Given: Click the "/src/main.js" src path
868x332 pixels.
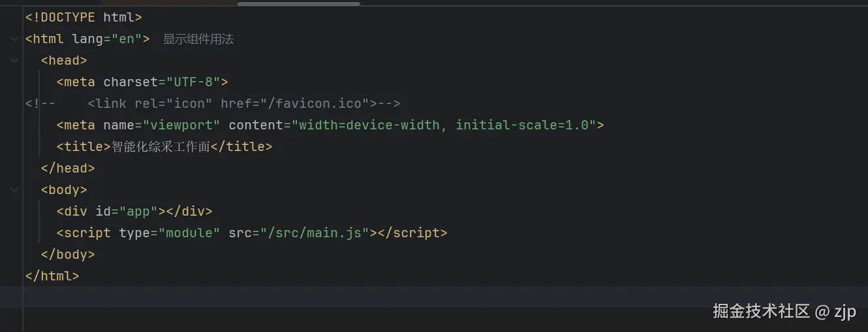Looking at the screenshot, I should (315, 233).
